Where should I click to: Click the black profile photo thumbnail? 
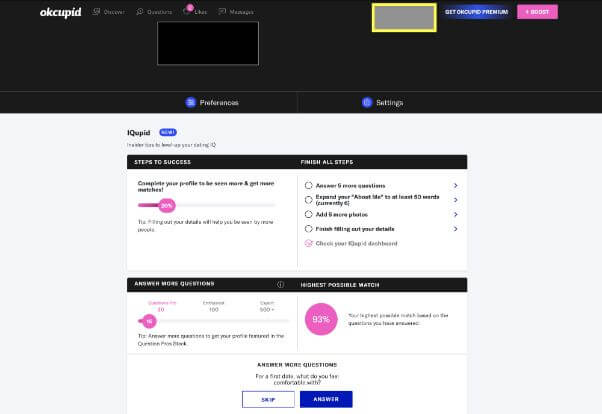(208, 43)
